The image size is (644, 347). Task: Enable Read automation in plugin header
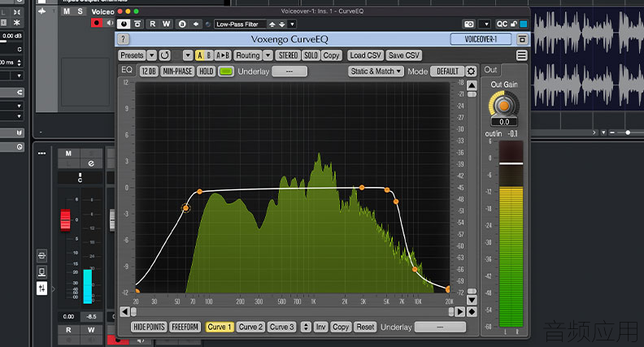click(152, 24)
